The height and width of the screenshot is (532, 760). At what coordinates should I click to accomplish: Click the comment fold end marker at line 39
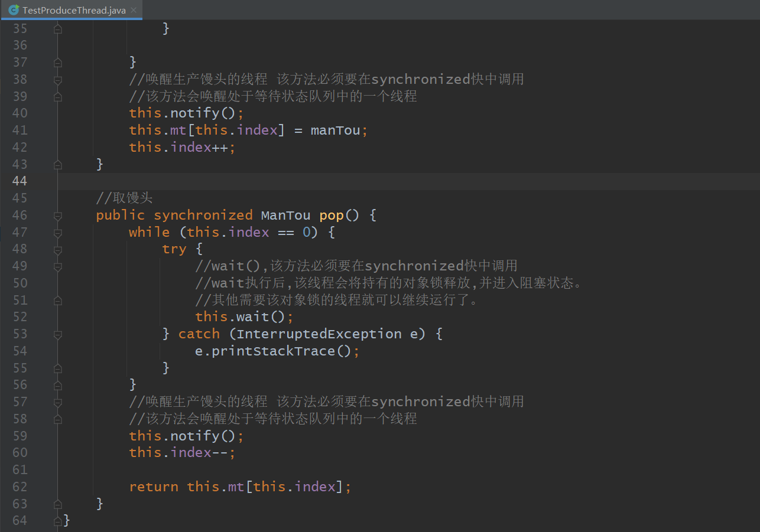[57, 97]
